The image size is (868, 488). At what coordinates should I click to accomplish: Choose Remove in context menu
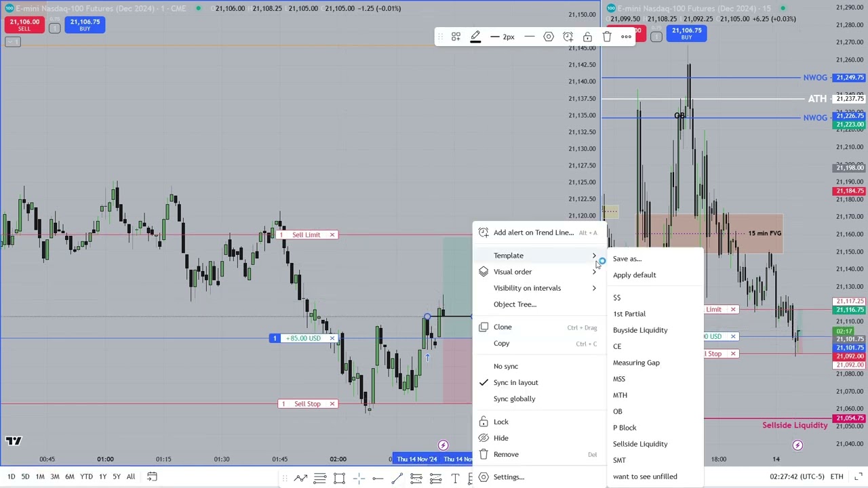(539, 455)
